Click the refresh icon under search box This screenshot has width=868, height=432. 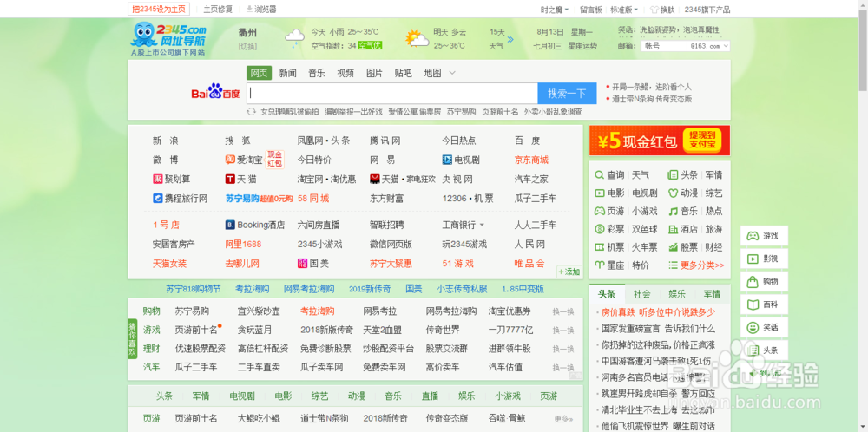click(x=252, y=111)
